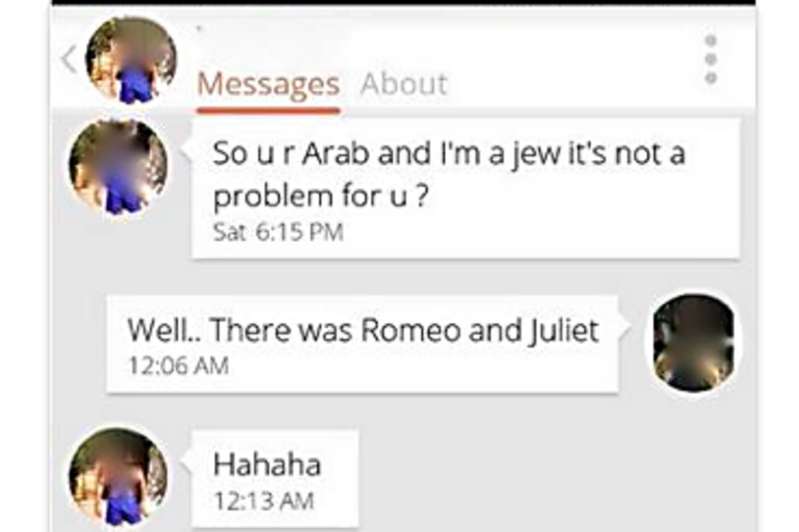Go back using the left chevron arrow

pos(69,60)
